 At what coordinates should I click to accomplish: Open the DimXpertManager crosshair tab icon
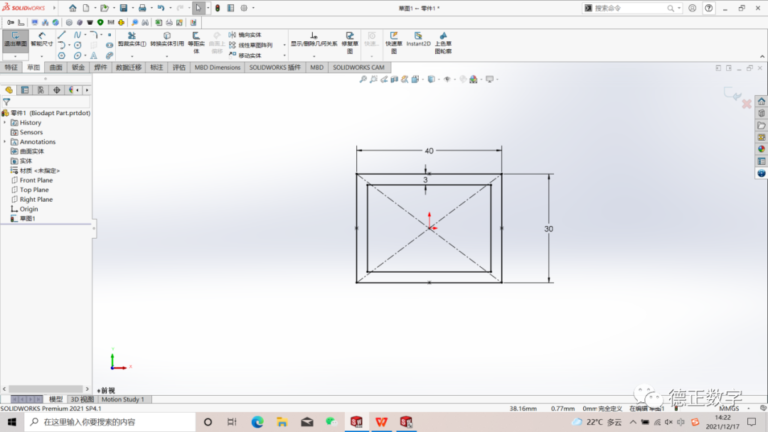coord(57,90)
